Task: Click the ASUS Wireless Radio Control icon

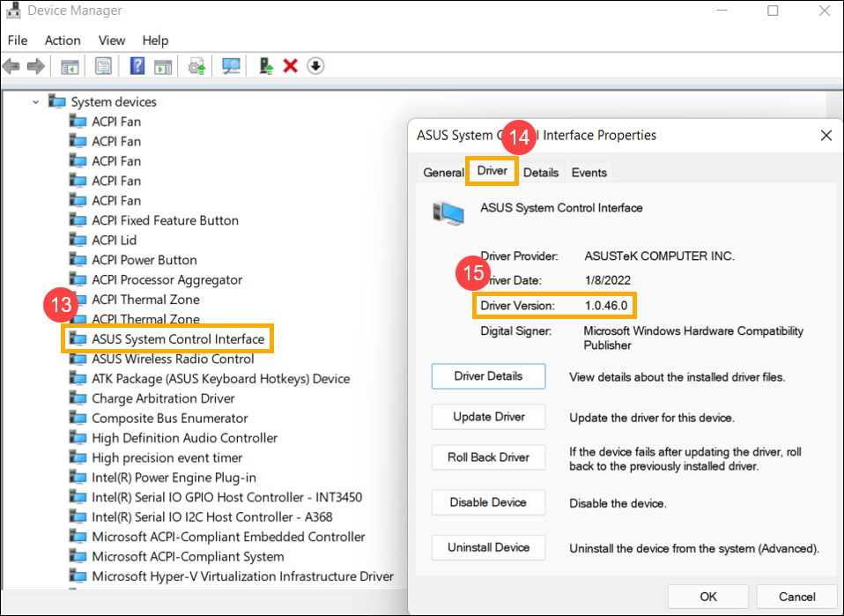Action: click(78, 359)
